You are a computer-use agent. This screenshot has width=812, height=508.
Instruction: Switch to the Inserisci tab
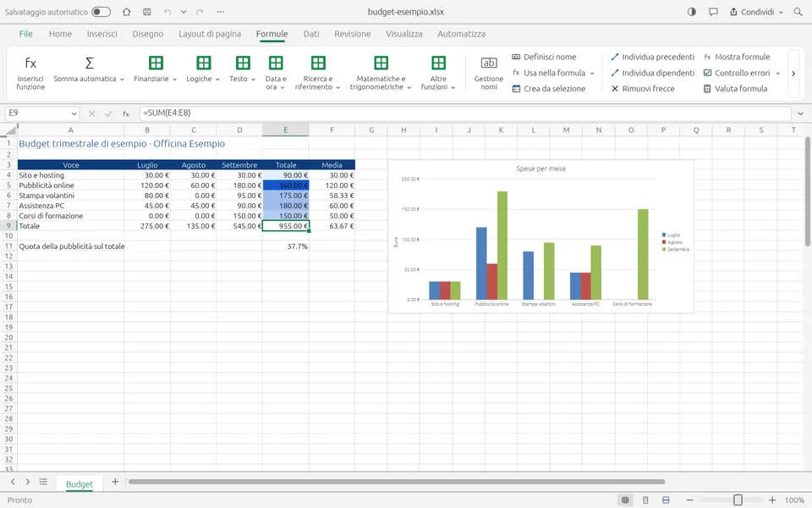coord(102,34)
